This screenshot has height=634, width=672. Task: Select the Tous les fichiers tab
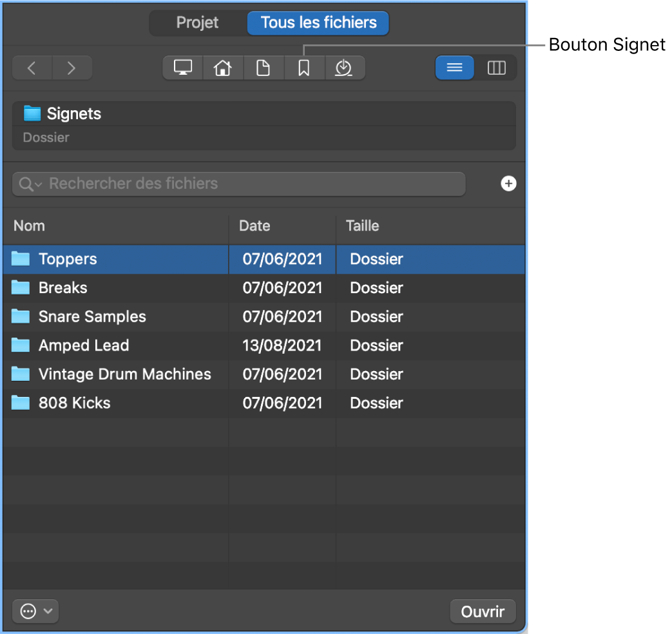(x=318, y=23)
